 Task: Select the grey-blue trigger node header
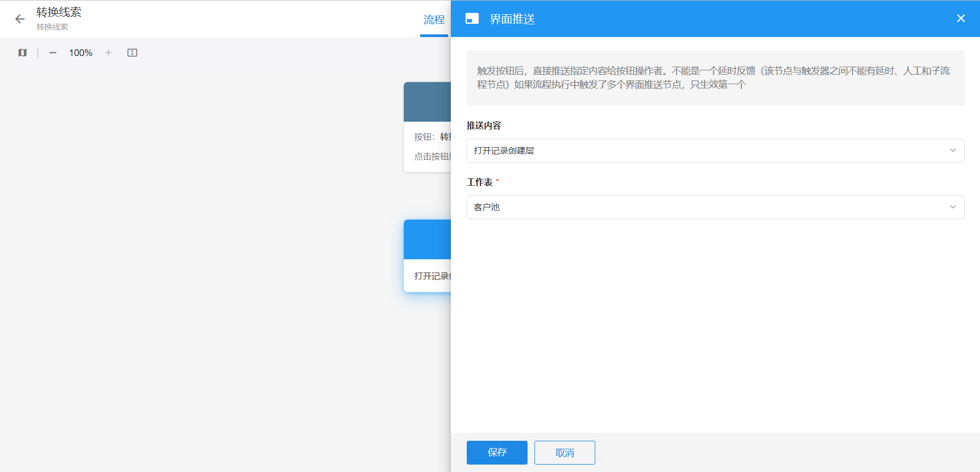click(x=427, y=102)
